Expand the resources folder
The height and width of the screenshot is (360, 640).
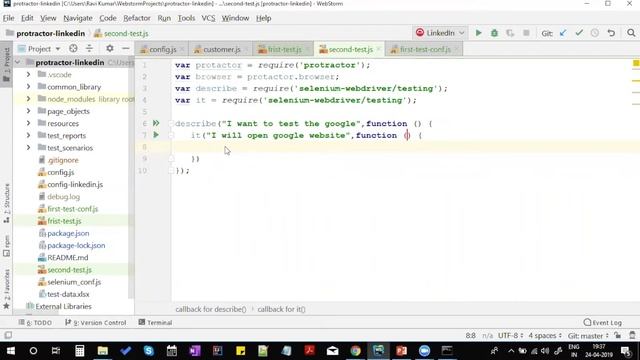(28, 123)
